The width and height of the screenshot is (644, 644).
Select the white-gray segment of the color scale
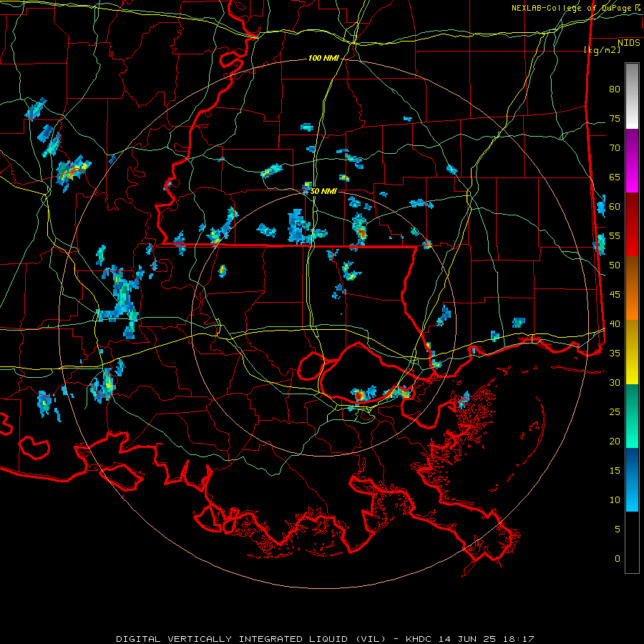632,96
